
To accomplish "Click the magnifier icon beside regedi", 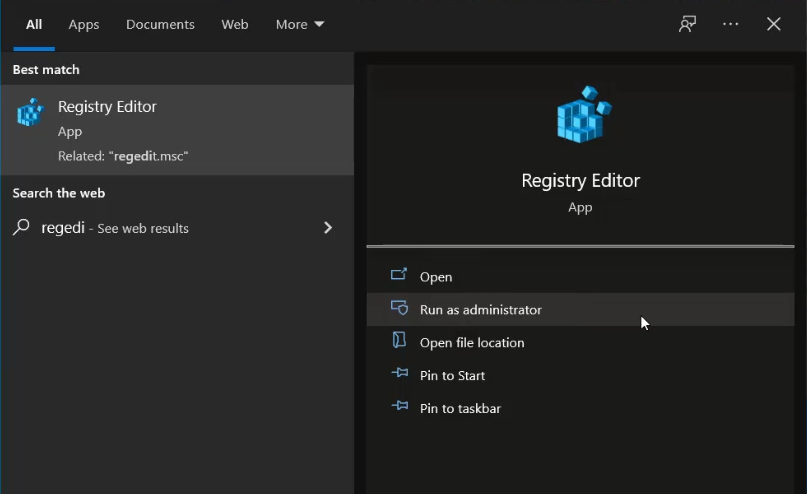I will 21,227.
